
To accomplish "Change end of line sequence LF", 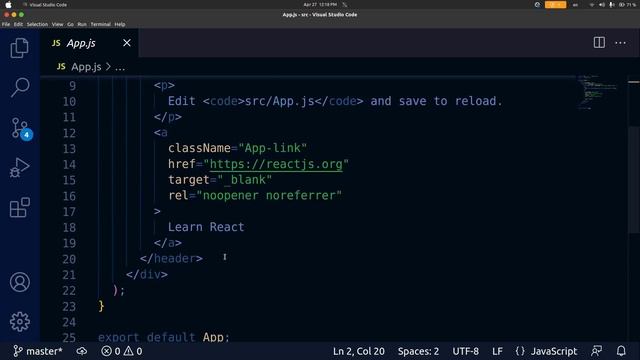I will tap(497, 351).
